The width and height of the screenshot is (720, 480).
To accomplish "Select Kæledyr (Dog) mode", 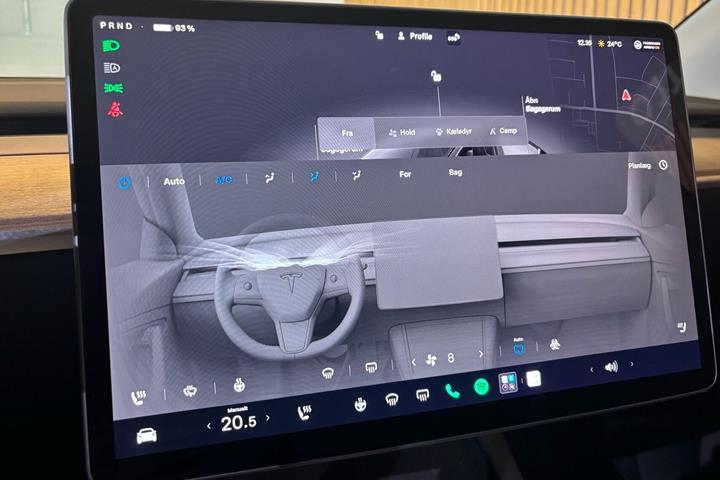I will click(453, 131).
